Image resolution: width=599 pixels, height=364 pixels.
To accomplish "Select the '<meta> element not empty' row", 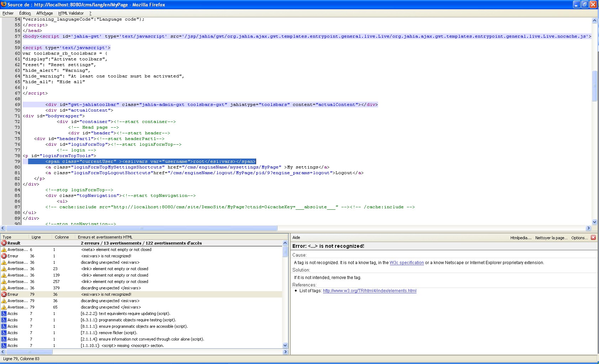I will click(141, 250).
